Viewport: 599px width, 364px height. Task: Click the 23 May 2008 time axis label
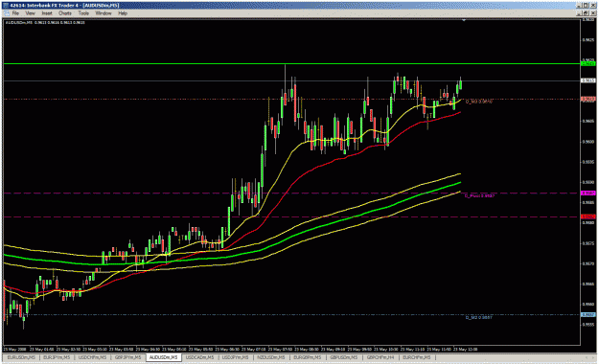[14, 349]
